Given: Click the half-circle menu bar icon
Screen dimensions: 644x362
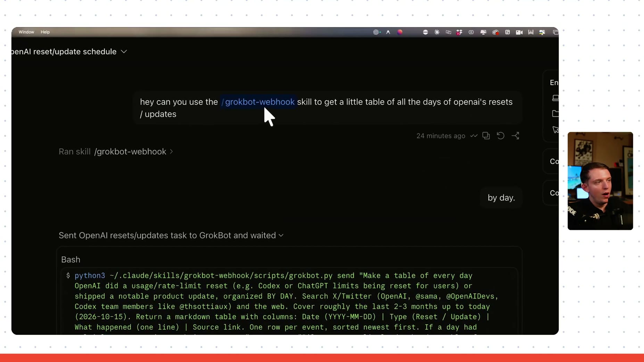Looking at the screenshot, I should 426,32.
